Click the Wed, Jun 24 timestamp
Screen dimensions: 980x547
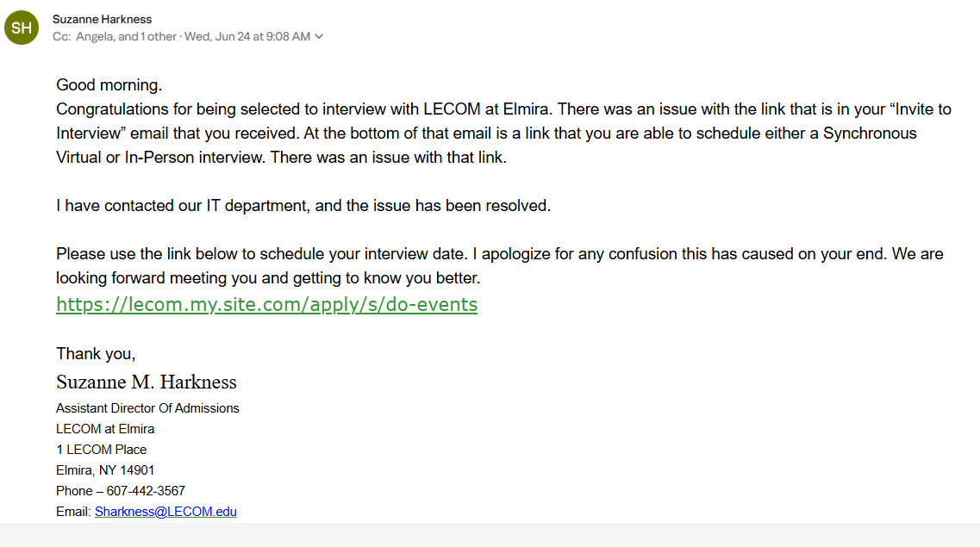coord(247,37)
